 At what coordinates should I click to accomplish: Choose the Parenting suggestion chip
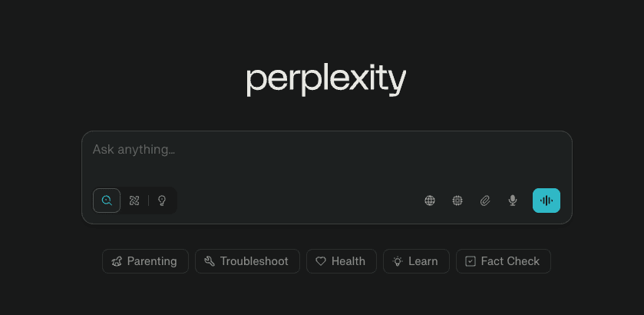145,261
